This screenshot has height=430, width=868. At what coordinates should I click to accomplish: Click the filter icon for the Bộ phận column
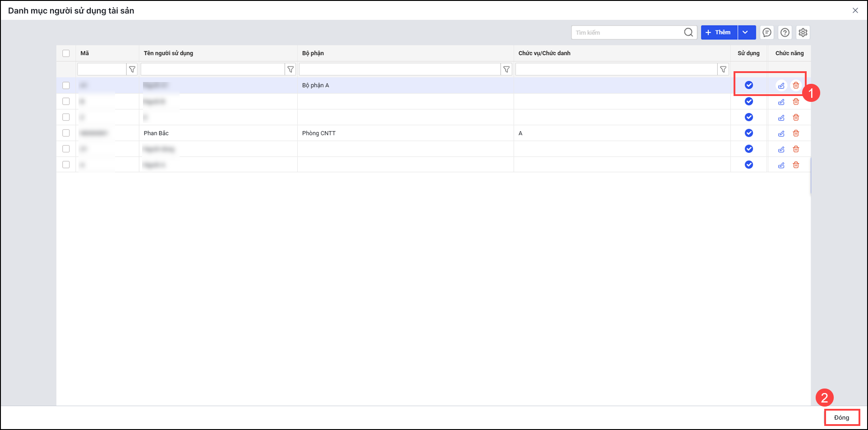[x=507, y=69]
